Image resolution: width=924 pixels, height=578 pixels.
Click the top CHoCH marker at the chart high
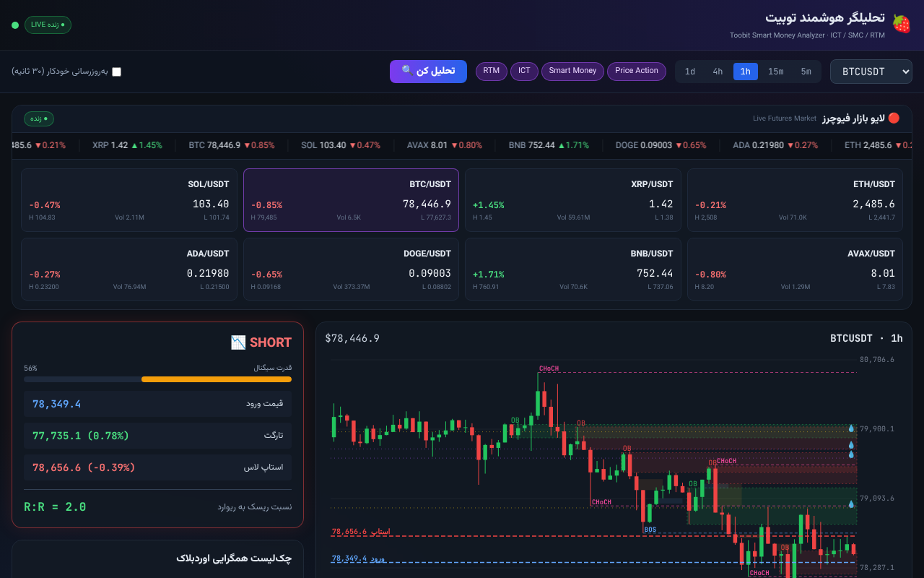click(549, 368)
